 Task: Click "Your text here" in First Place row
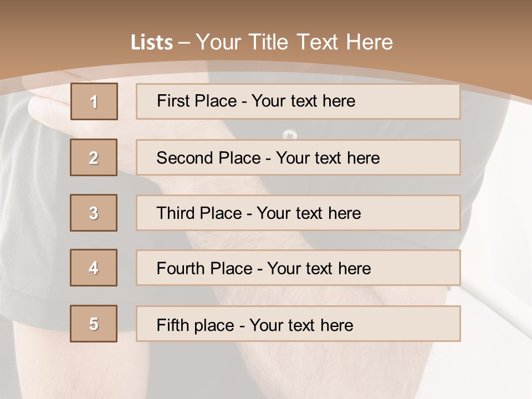click(303, 101)
